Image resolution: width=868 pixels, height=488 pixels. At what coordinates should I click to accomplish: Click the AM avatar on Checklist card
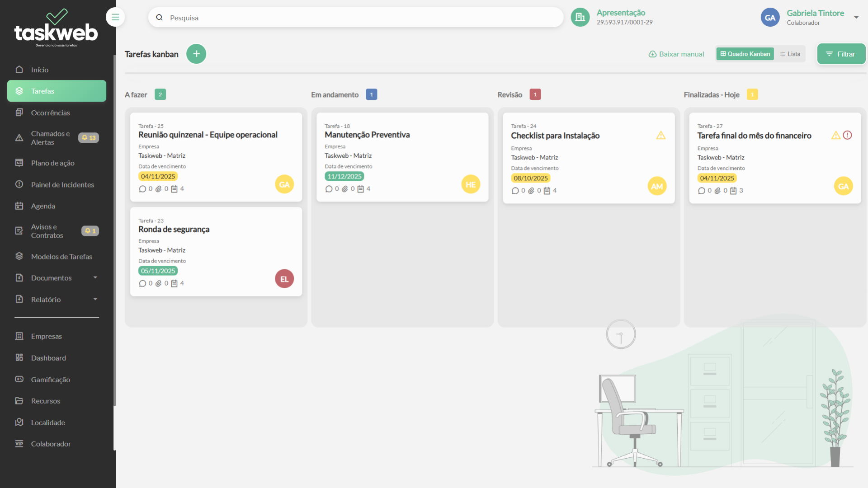coord(657,186)
